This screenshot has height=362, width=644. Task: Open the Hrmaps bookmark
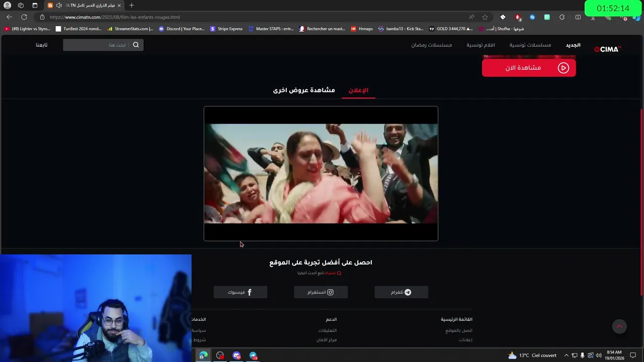(x=362, y=29)
